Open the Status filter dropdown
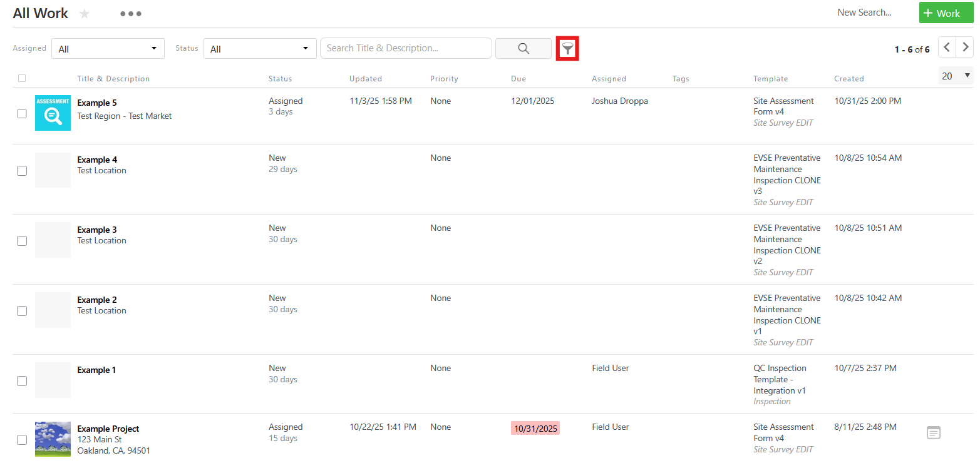Image resolution: width=980 pixels, height=468 pixels. point(259,49)
